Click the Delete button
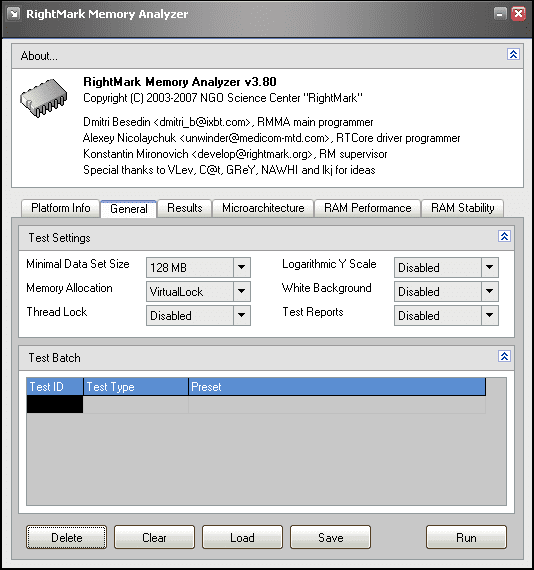 (x=67, y=537)
